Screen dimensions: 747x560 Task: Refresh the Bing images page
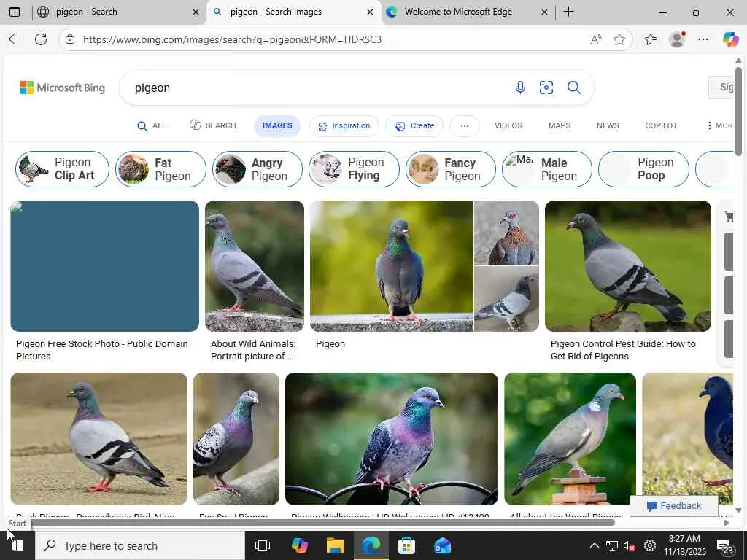41,39
